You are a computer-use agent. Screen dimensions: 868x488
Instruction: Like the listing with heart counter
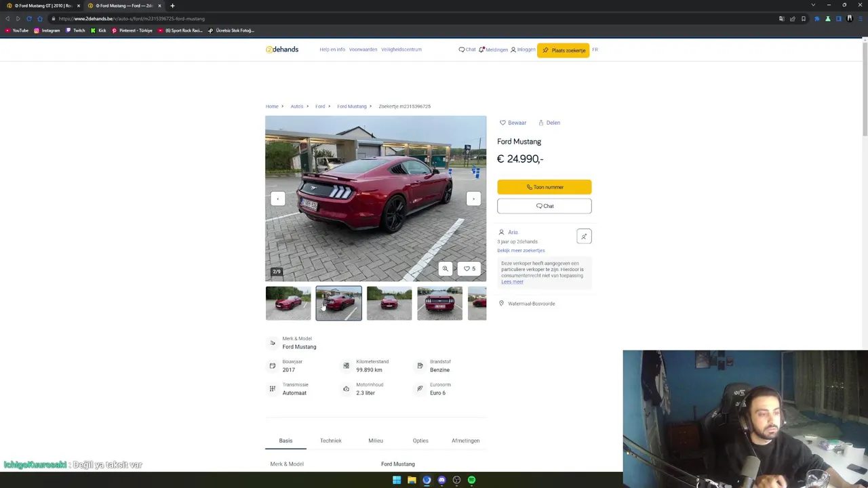coord(470,268)
